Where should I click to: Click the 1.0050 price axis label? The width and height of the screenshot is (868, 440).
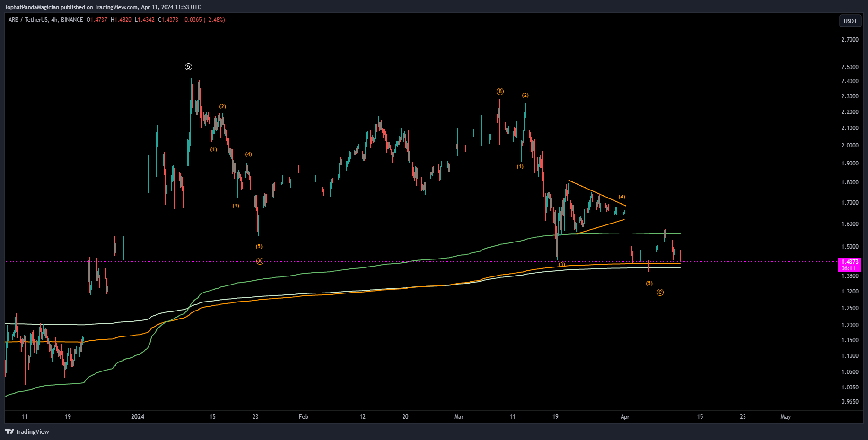click(850, 388)
